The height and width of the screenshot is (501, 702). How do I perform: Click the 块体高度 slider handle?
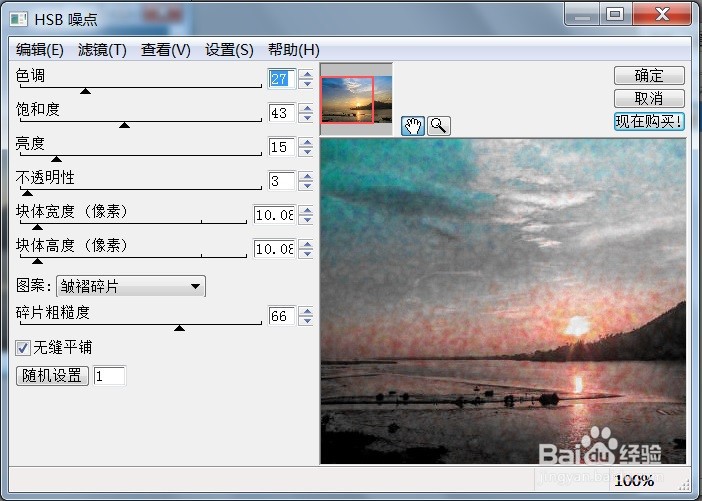point(38,261)
